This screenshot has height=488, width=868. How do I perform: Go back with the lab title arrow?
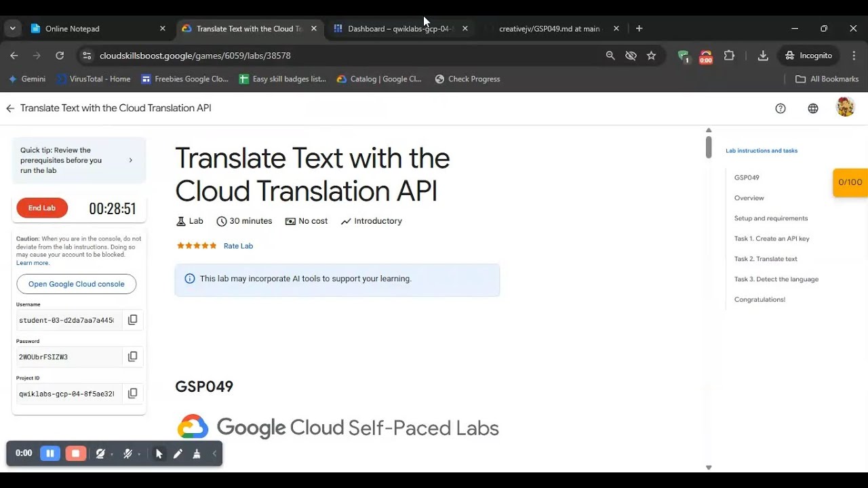coord(10,108)
